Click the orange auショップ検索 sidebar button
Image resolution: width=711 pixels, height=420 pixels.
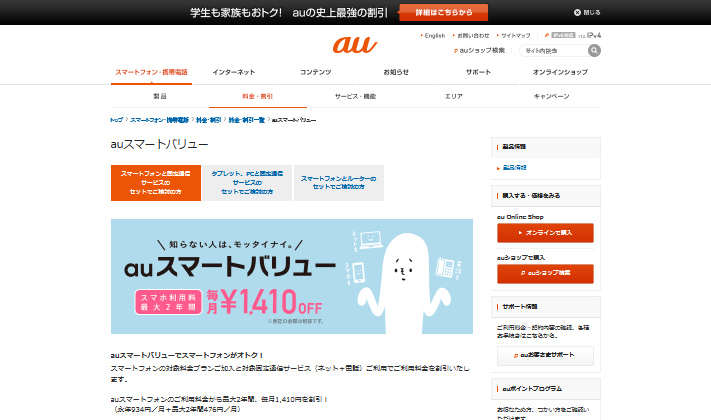tap(545, 273)
